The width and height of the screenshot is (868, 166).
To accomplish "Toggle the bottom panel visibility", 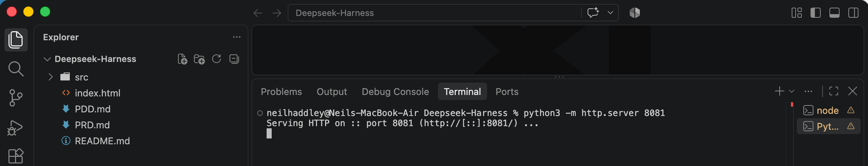I will pyautogui.click(x=834, y=13).
